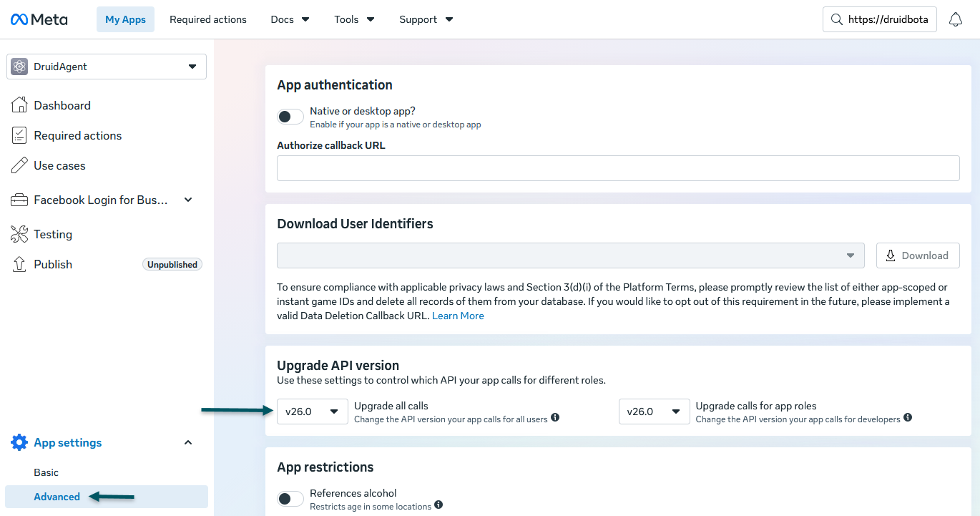
Task: Click info icon beside calls for developers
Action: pyautogui.click(x=908, y=418)
